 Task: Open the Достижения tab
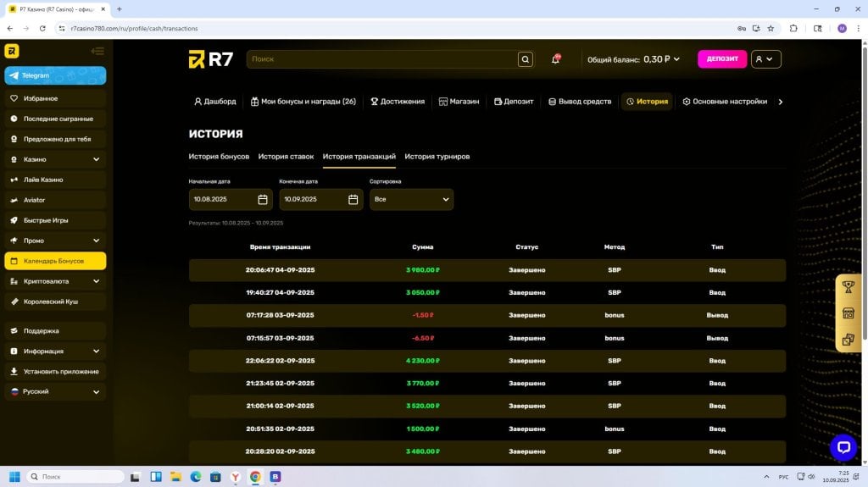(398, 102)
